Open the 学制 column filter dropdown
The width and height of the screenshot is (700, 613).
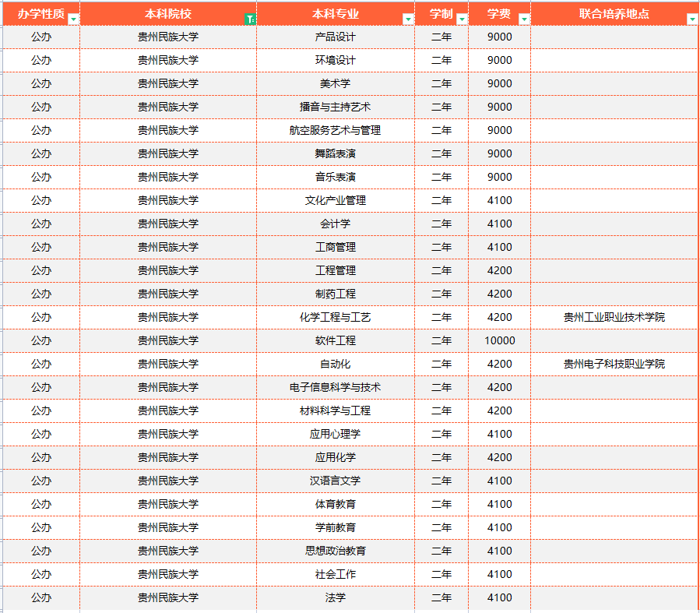(462, 19)
